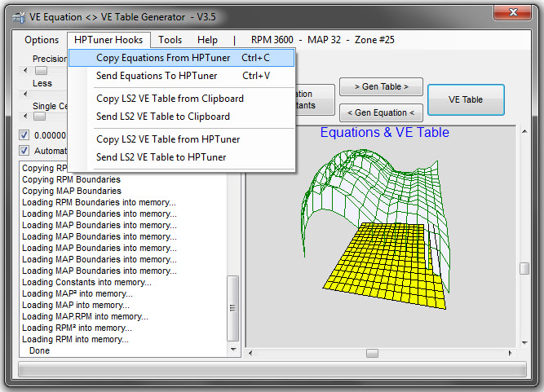Close the VE Table Generator window
This screenshot has width=544, height=392.
[513, 13]
